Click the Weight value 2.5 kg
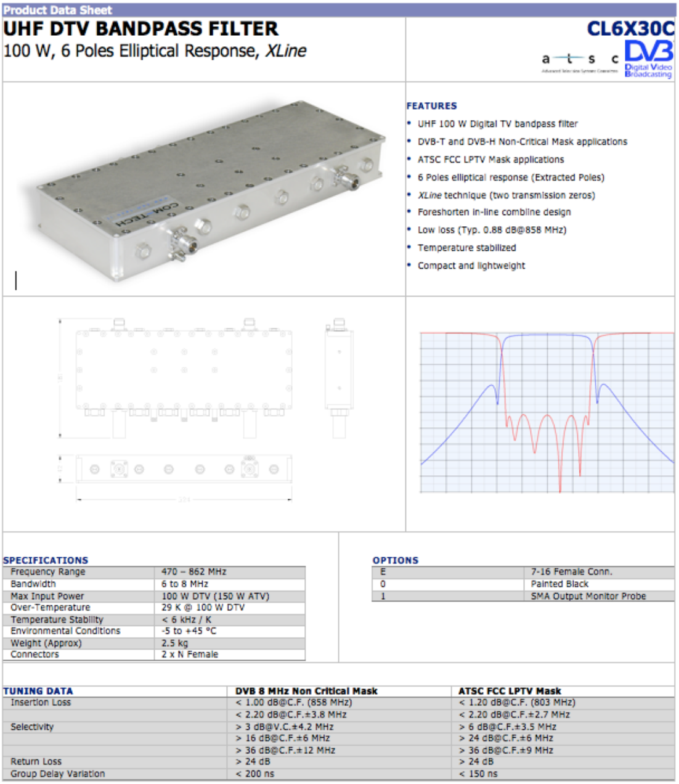Viewport: 679px width, 784px height. 175,643
